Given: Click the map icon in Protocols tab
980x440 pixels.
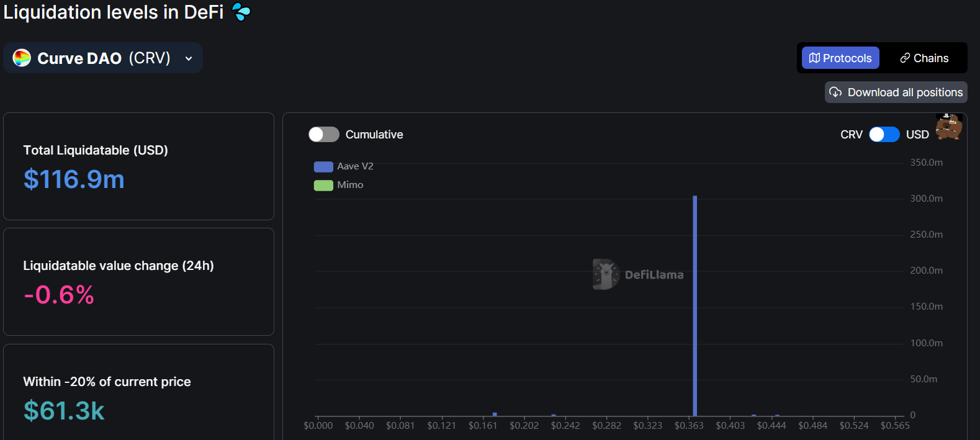Looking at the screenshot, I should [814, 58].
